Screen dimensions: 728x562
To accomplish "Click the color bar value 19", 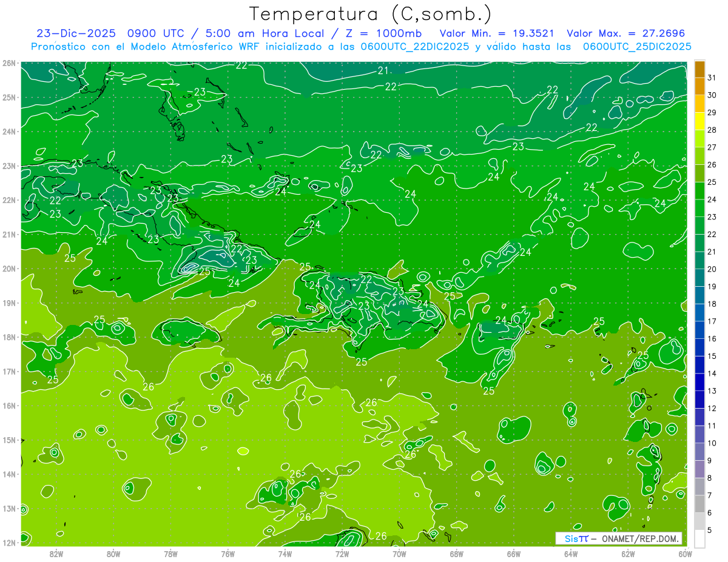I will (712, 286).
